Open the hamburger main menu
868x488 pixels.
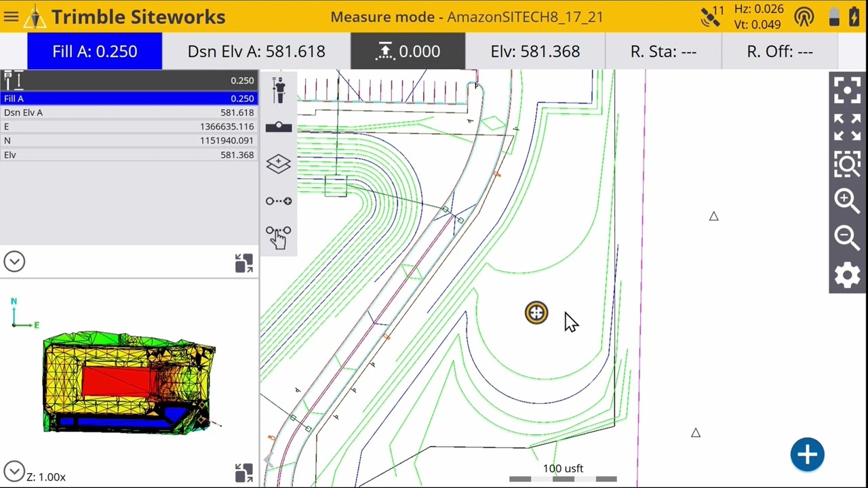11,16
